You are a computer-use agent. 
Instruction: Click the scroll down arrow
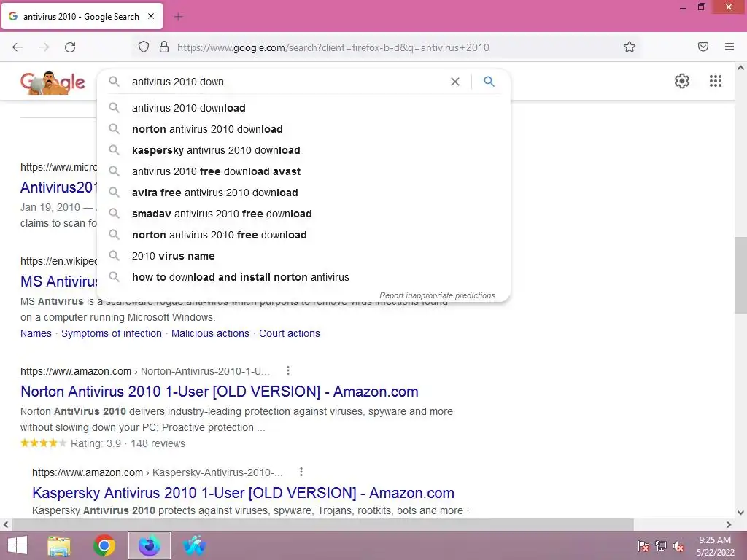coord(740,513)
